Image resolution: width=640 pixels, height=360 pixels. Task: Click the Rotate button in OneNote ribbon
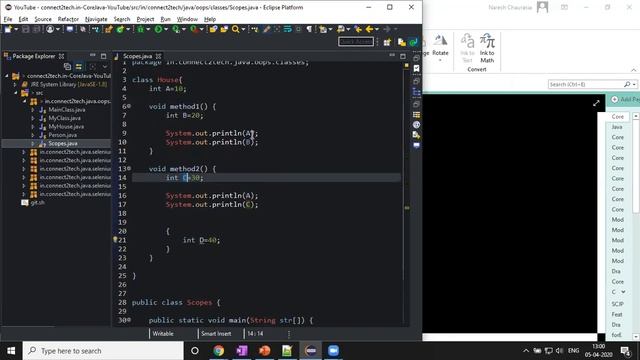tap(440, 48)
